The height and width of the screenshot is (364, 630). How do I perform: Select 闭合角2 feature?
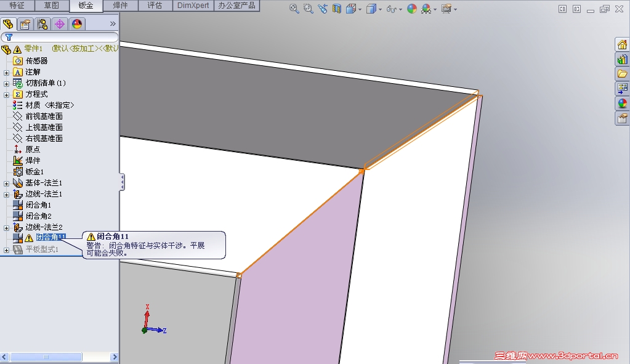pos(39,216)
